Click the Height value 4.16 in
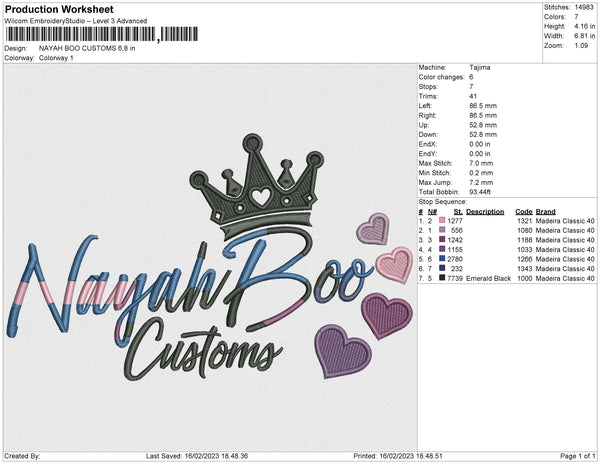Viewport: 600px width, 464px height. (584, 26)
